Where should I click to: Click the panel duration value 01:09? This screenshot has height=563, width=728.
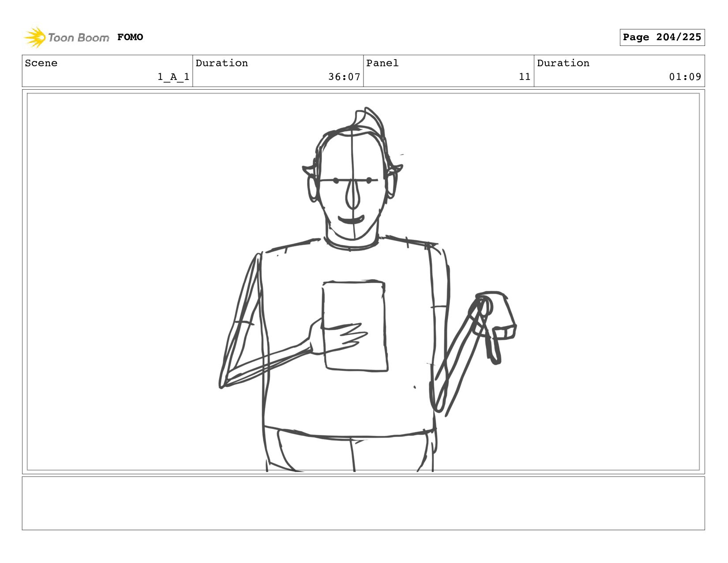(x=685, y=77)
